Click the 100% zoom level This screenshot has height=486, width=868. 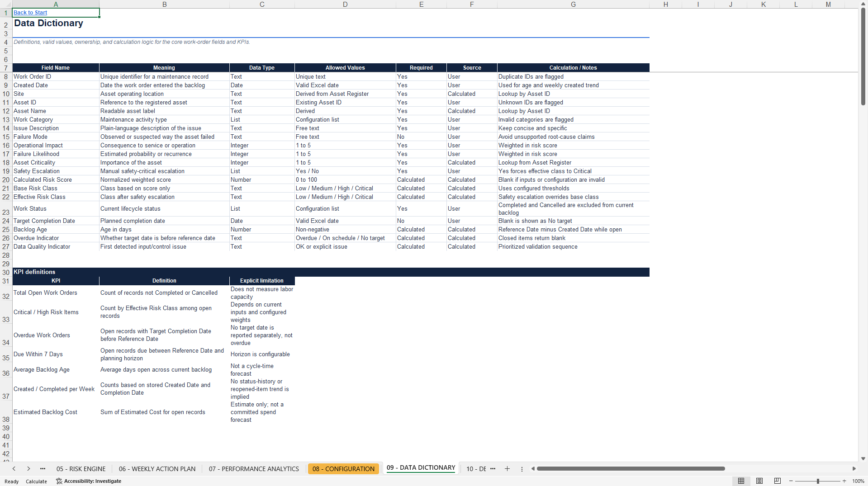point(858,481)
